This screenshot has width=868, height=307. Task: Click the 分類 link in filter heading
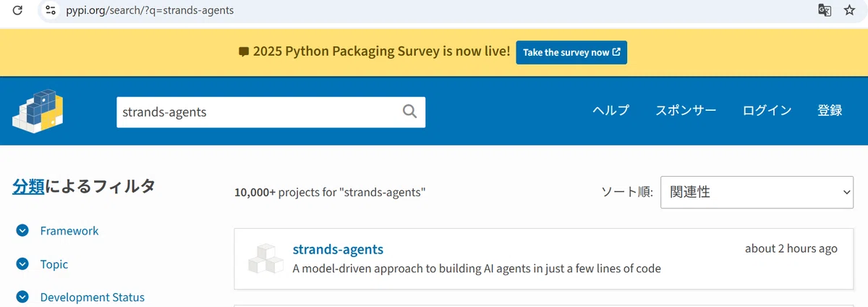pos(28,186)
